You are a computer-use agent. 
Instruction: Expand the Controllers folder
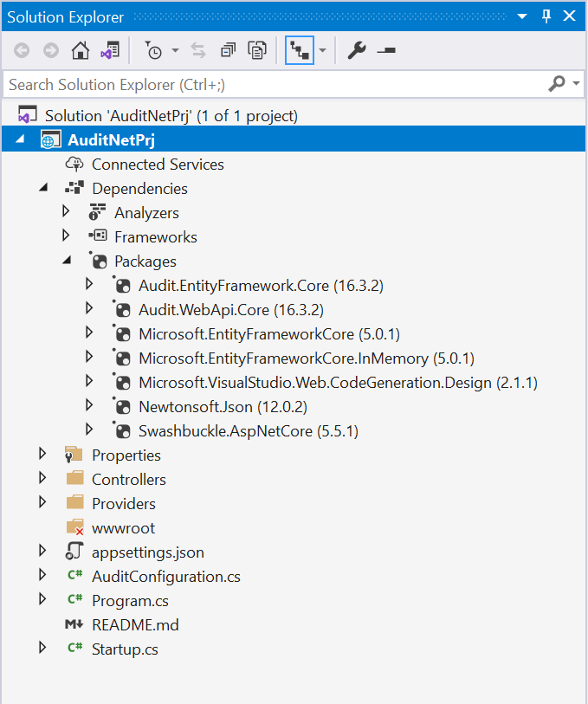click(x=42, y=478)
